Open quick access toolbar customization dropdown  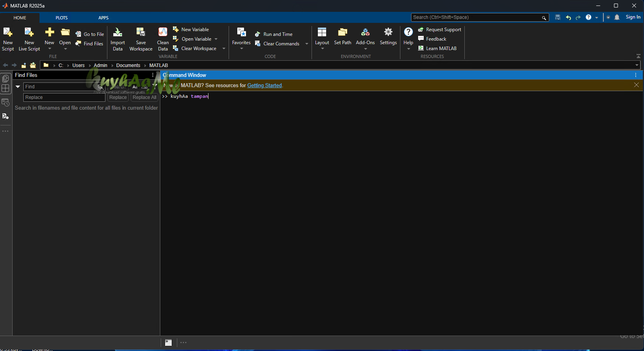click(608, 17)
